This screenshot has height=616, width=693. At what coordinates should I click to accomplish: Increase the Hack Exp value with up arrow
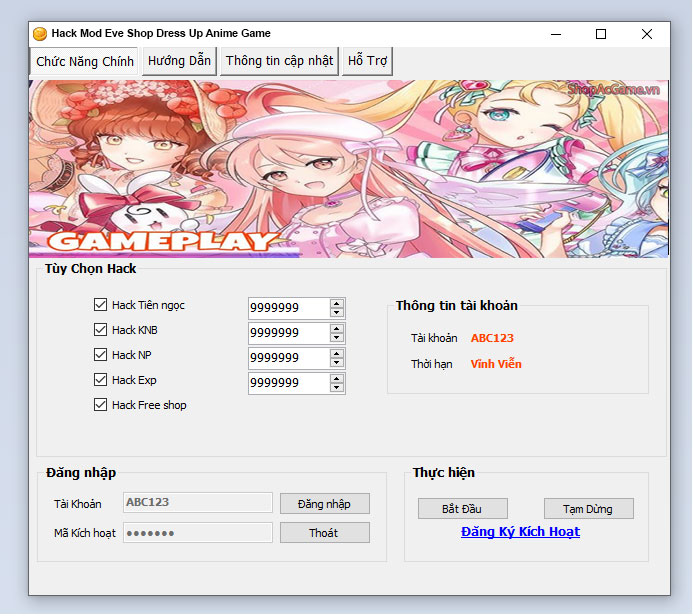pyautogui.click(x=337, y=379)
